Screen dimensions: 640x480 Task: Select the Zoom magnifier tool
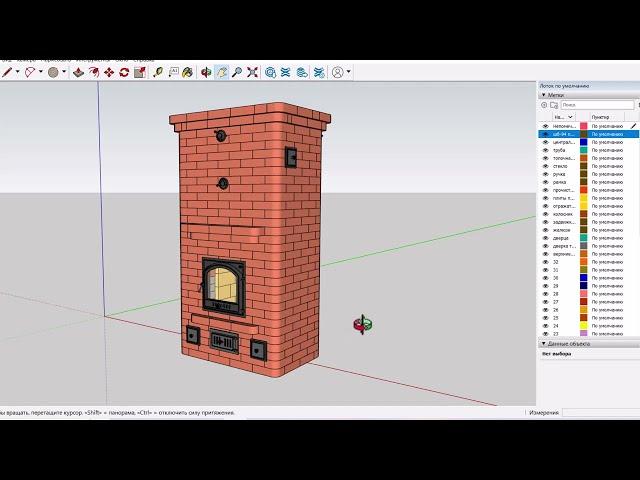[x=237, y=72]
